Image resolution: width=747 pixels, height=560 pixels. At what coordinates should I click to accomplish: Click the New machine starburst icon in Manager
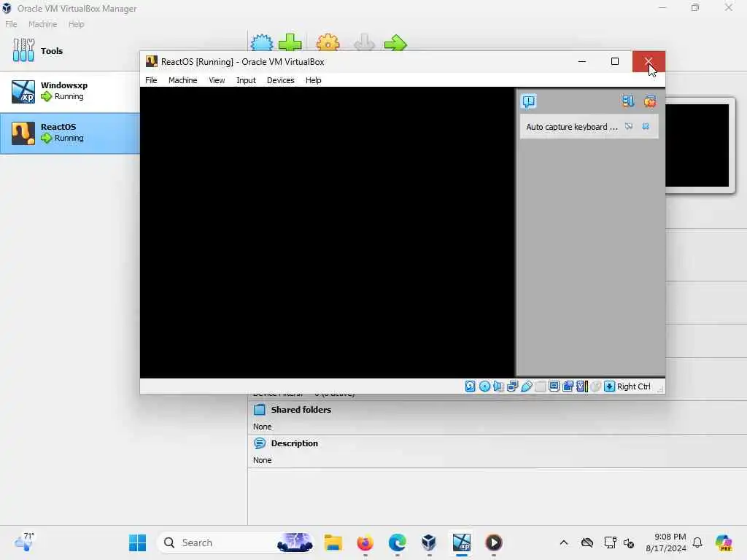click(x=262, y=42)
